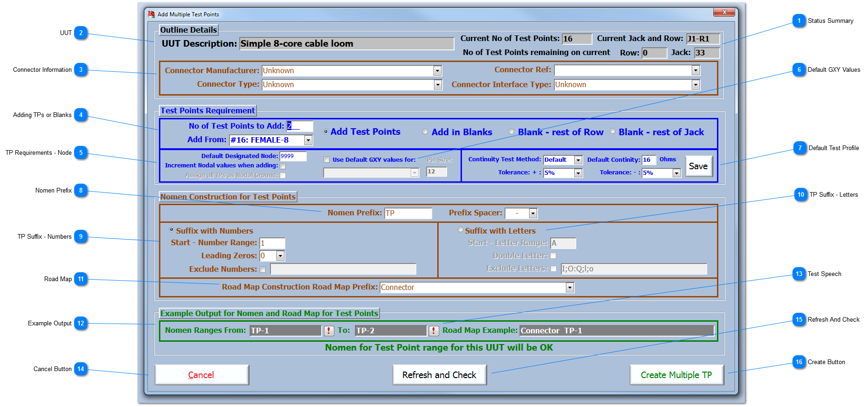Select the Add in Blanks option

click(x=425, y=132)
